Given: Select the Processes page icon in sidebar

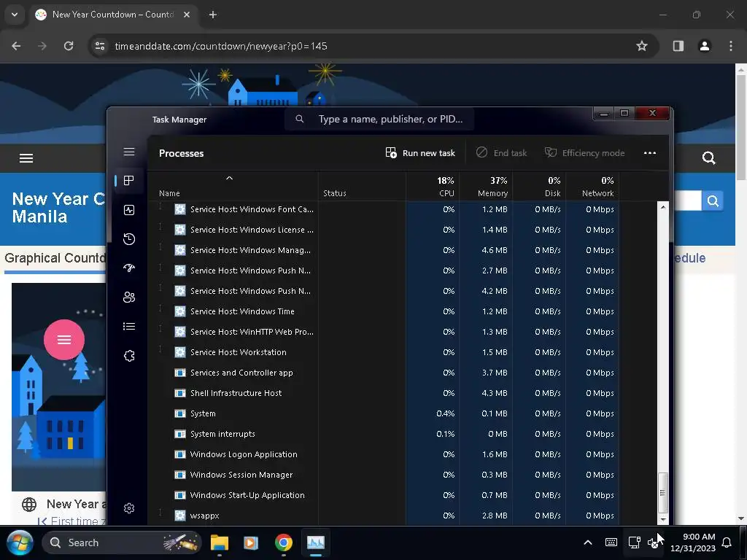Looking at the screenshot, I should 129,181.
